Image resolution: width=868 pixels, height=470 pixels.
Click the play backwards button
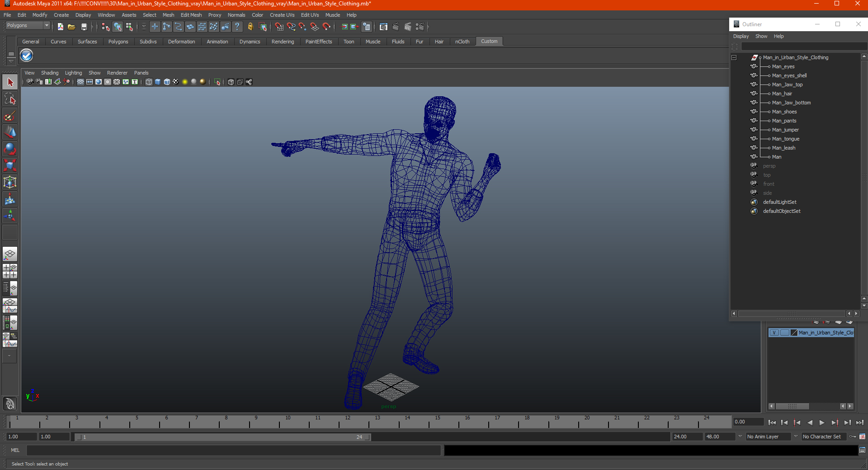click(810, 423)
